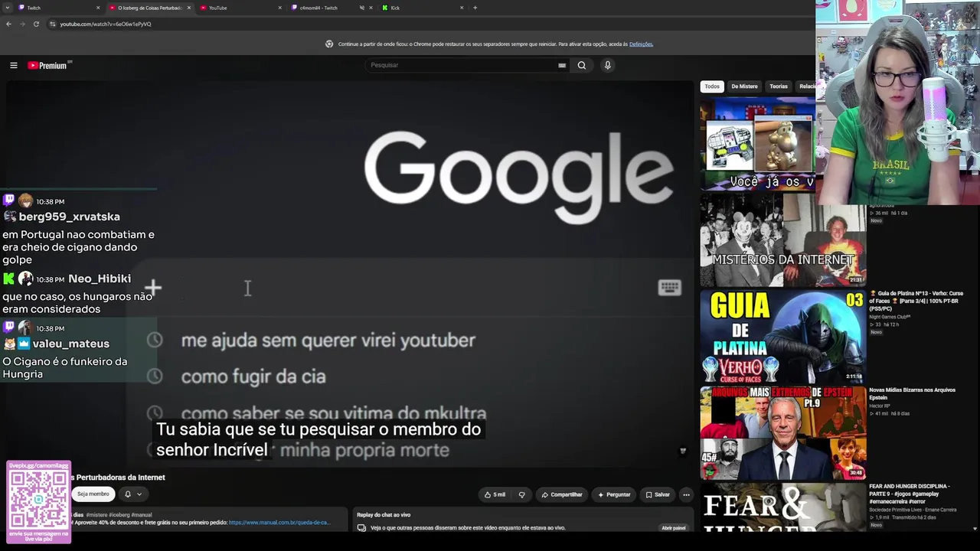Select the O Iceberg de Coisas Perturbadoras tab
The image size is (980, 551).
[x=149, y=8]
